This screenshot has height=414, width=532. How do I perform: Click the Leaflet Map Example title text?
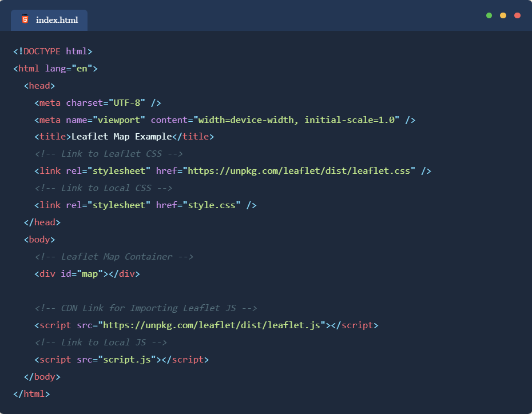tap(121, 137)
